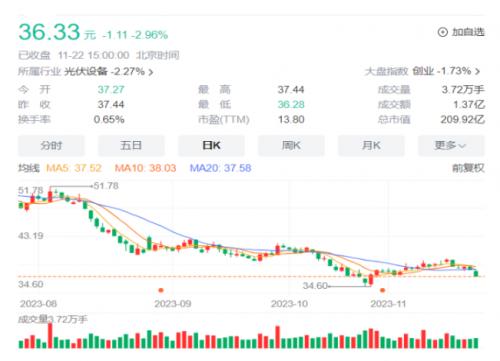Click the 前复权 adjustment option

pyautogui.click(x=468, y=168)
